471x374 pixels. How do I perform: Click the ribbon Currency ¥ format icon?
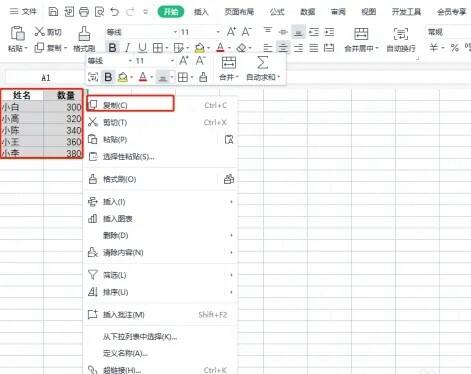[x=433, y=48]
